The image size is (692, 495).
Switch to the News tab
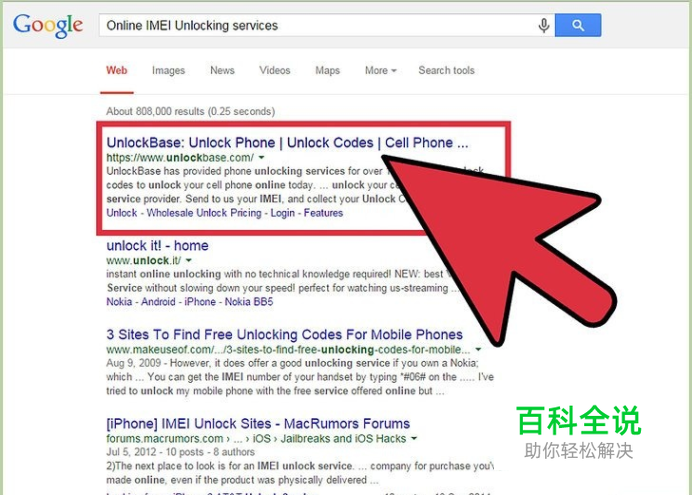pyautogui.click(x=222, y=71)
